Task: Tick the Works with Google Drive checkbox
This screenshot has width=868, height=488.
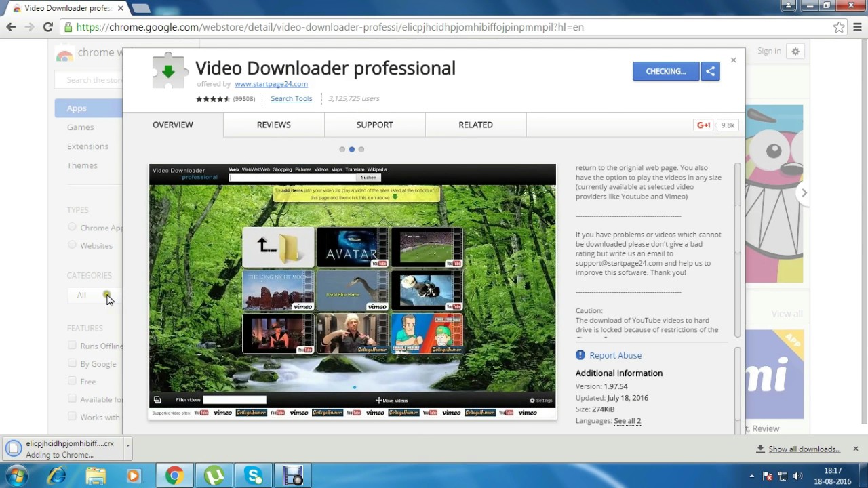Action: (72, 416)
